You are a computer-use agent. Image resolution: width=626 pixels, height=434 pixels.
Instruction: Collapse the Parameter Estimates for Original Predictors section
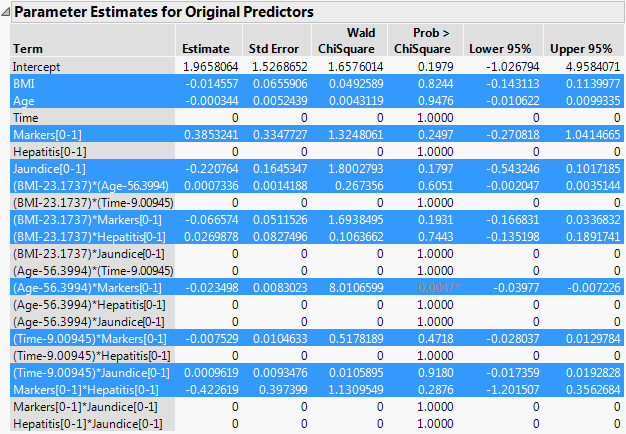point(8,13)
